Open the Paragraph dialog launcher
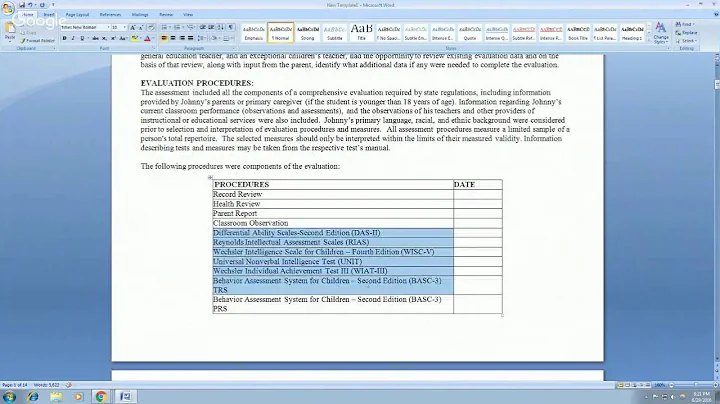Image resolution: width=720 pixels, height=404 pixels. click(x=233, y=48)
